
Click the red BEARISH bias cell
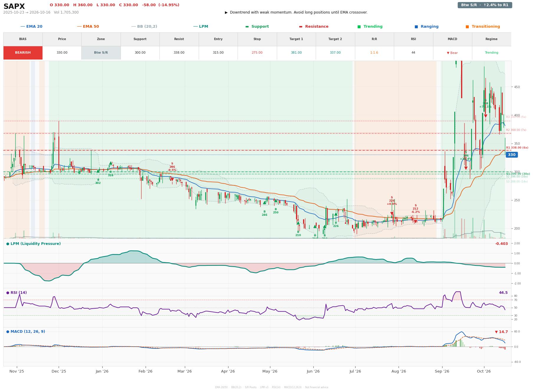click(x=23, y=53)
